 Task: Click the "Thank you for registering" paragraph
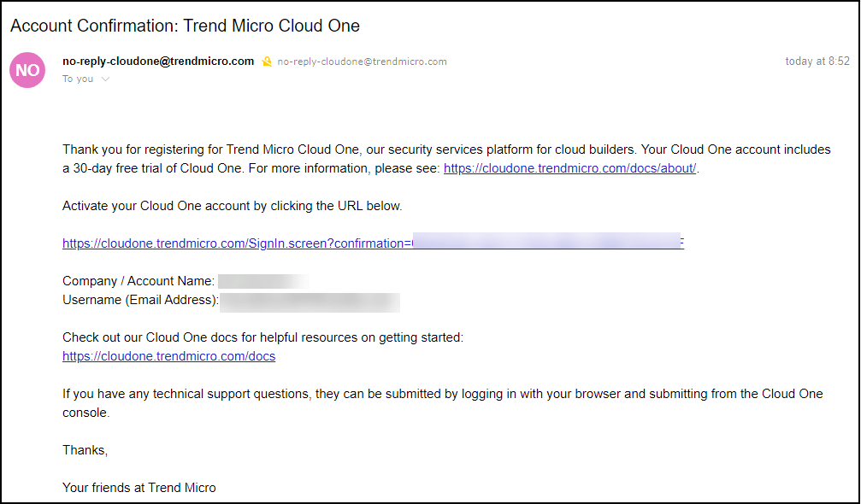pyautogui.click(x=446, y=159)
